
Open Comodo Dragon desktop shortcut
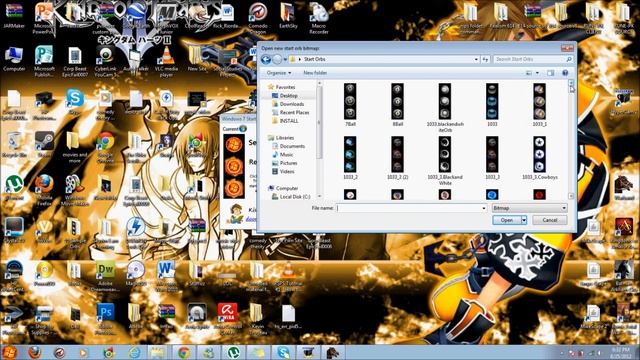point(258,18)
